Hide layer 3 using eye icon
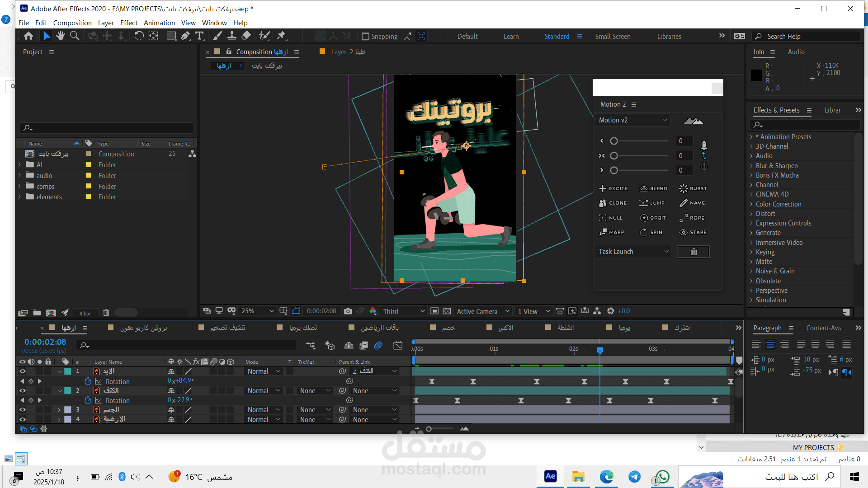 click(22, 410)
